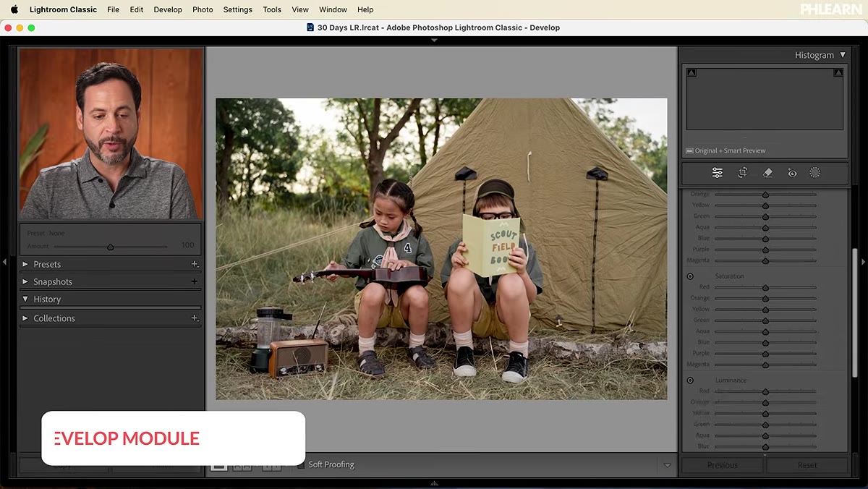The image size is (868, 489).
Task: Adjust the Hue Purple slider
Action: [x=765, y=250]
